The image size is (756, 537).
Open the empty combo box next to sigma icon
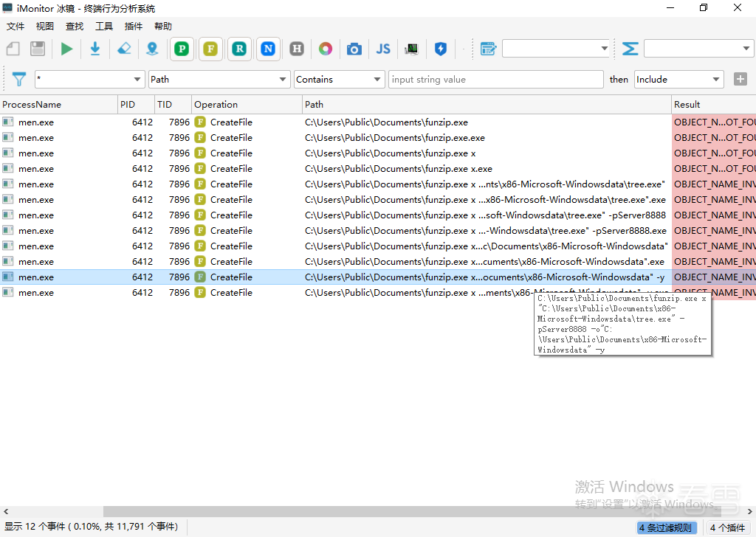698,49
